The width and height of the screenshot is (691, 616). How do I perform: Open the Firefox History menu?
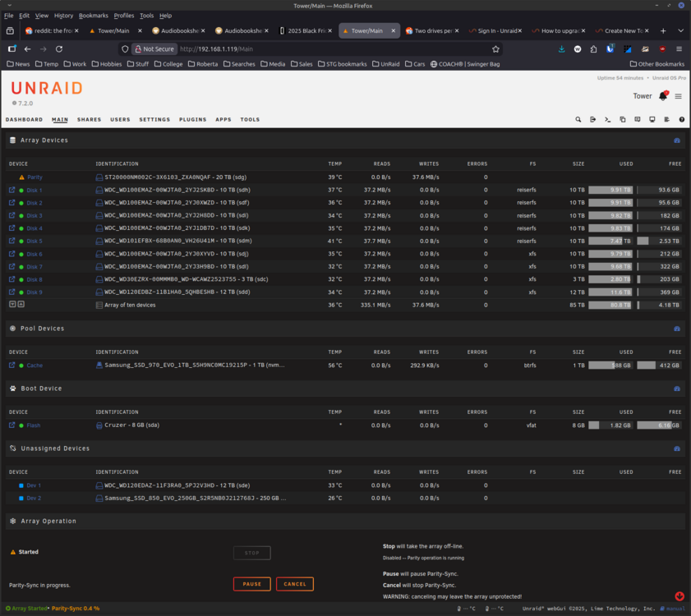(x=63, y=16)
